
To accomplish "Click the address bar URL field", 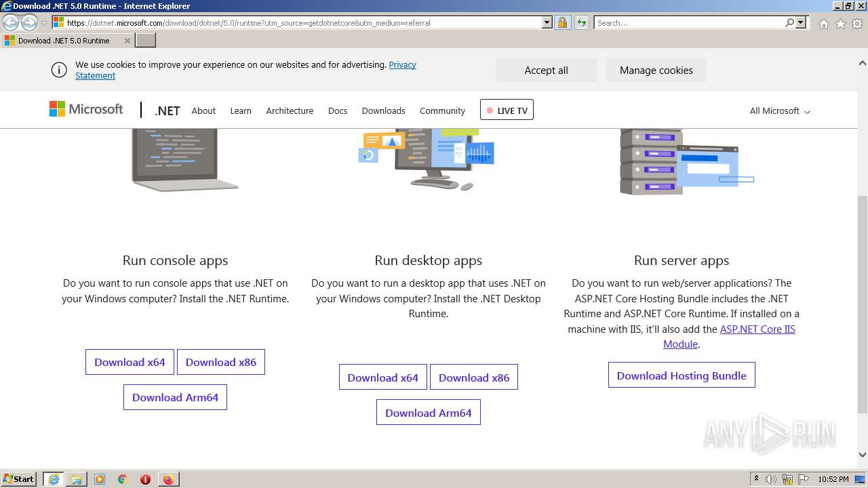I will (296, 22).
